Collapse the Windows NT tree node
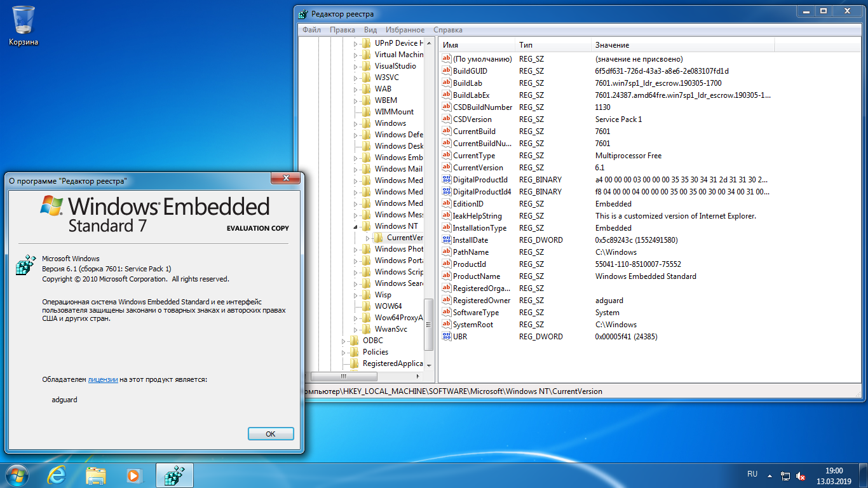Image resolution: width=868 pixels, height=488 pixels. pos(356,226)
